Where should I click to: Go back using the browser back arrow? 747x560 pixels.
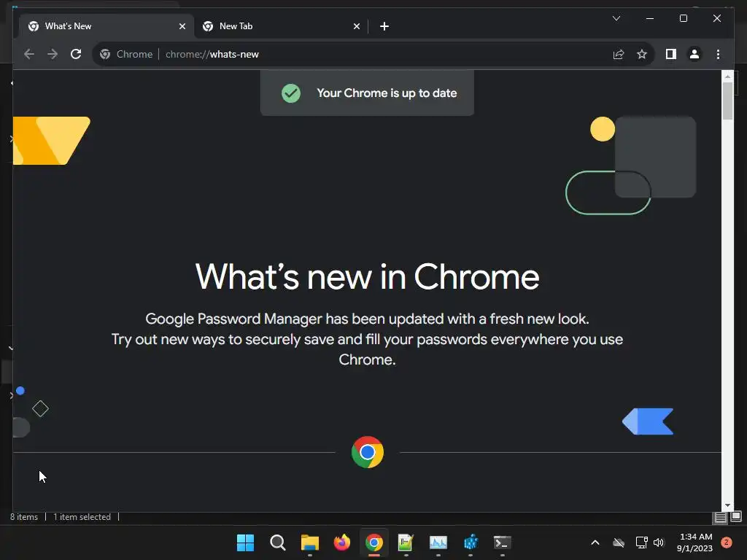(x=29, y=54)
